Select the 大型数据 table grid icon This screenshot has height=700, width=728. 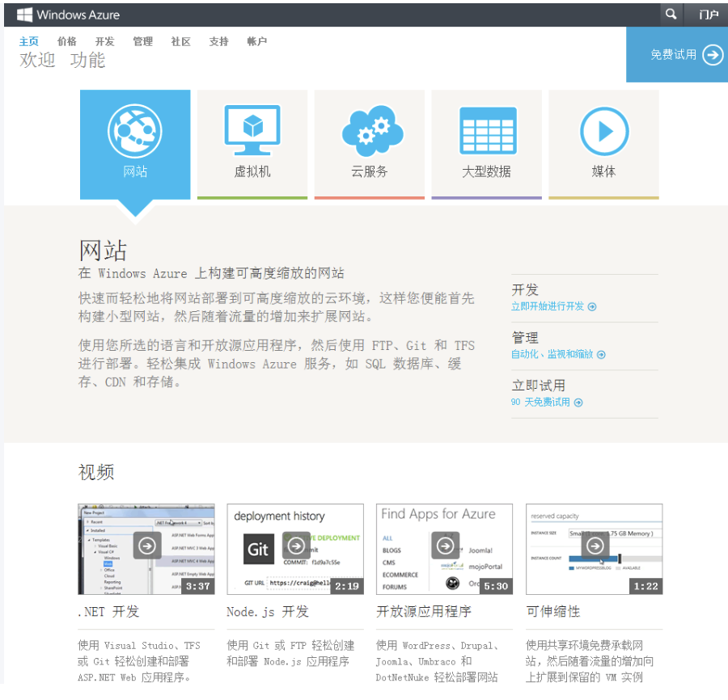(x=487, y=130)
